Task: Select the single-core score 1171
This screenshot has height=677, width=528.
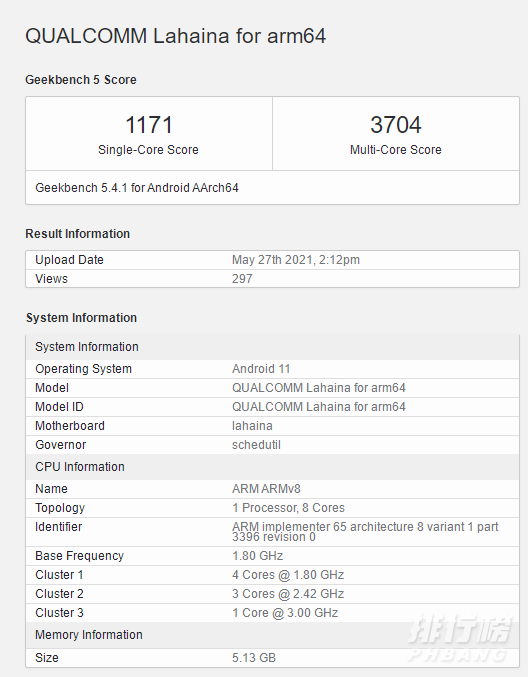Action: [x=149, y=125]
